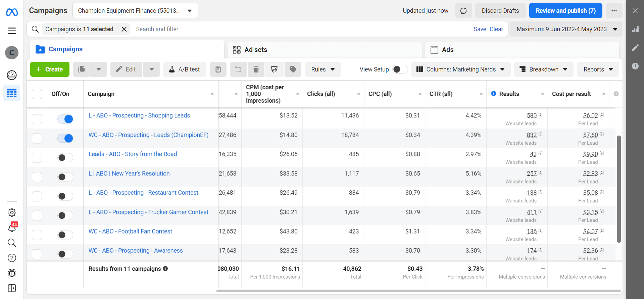This screenshot has height=299, width=644.
Task: Report a problem bug icon
Action: pyautogui.click(x=12, y=273)
